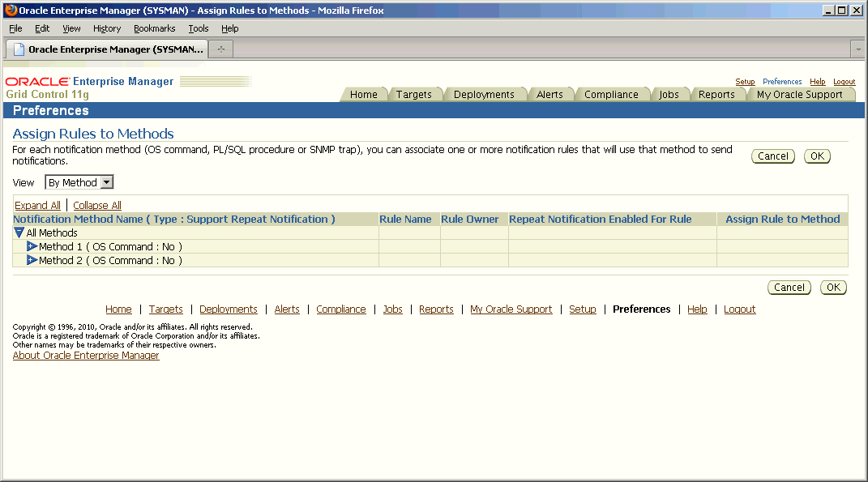Click the footer Home link
Image resolution: width=868 pixels, height=482 pixels.
click(x=118, y=309)
